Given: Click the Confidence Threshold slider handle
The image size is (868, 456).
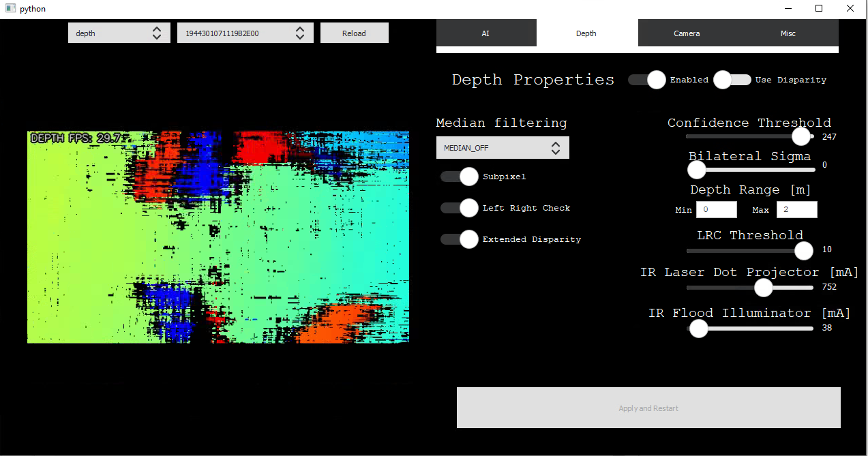Looking at the screenshot, I should [801, 136].
